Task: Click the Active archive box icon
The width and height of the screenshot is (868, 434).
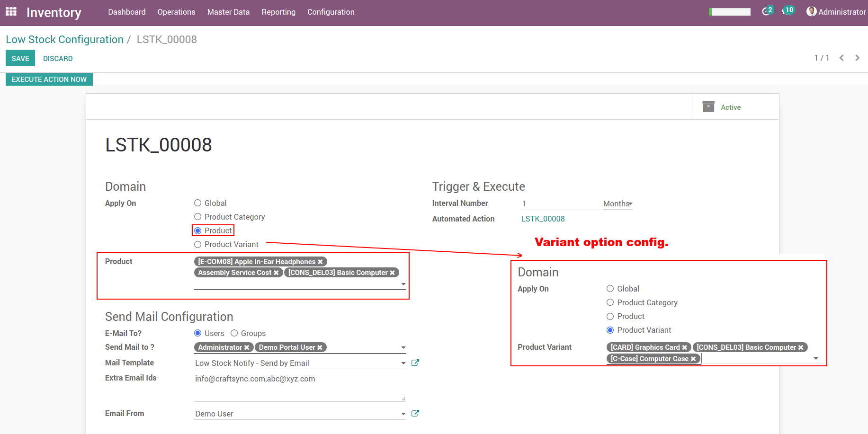Action: pyautogui.click(x=708, y=107)
